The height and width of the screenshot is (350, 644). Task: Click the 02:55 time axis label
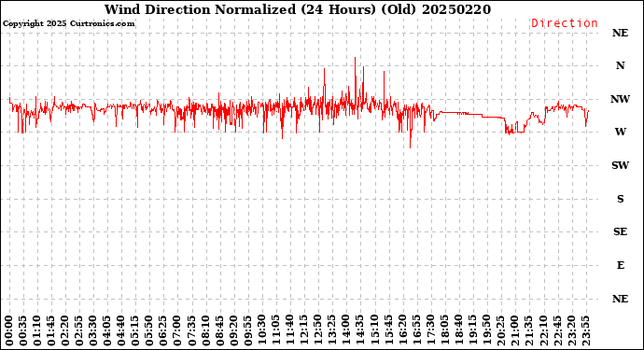point(79,331)
